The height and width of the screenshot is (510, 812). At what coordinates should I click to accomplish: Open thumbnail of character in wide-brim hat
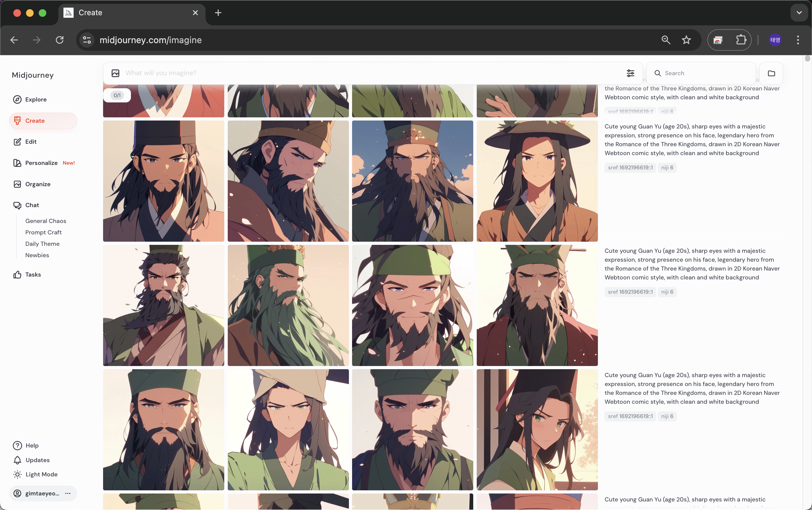point(537,181)
